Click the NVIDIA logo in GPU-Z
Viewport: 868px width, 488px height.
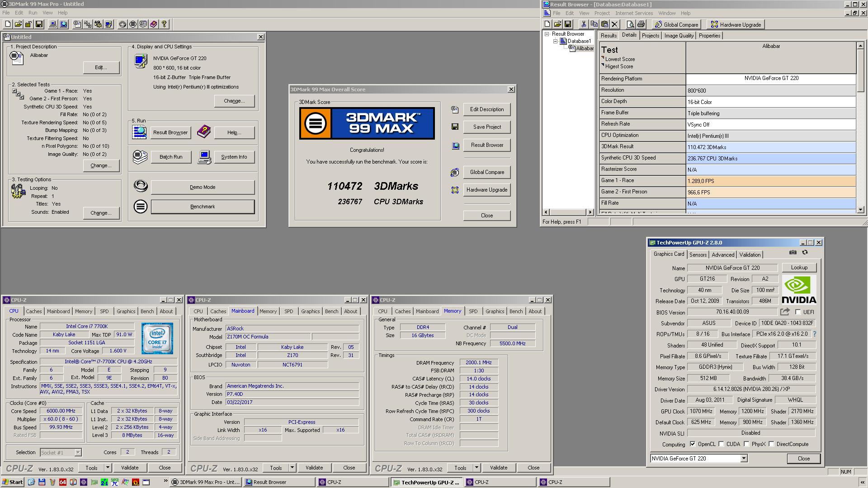[799, 290]
